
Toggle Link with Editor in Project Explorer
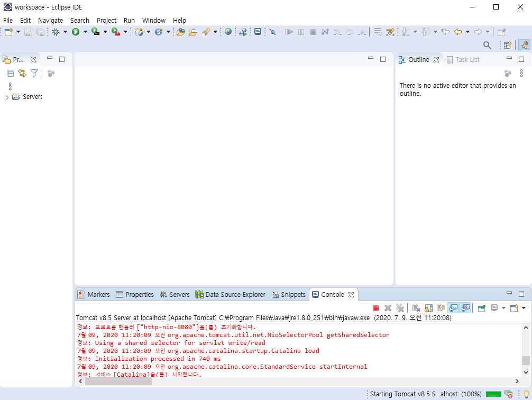tap(22, 73)
